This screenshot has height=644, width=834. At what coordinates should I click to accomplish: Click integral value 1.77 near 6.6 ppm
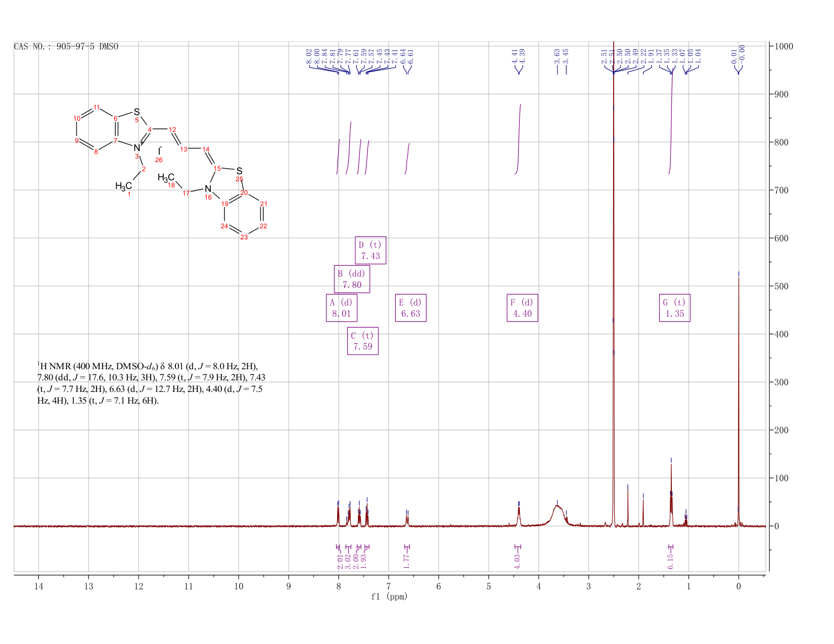point(406,561)
